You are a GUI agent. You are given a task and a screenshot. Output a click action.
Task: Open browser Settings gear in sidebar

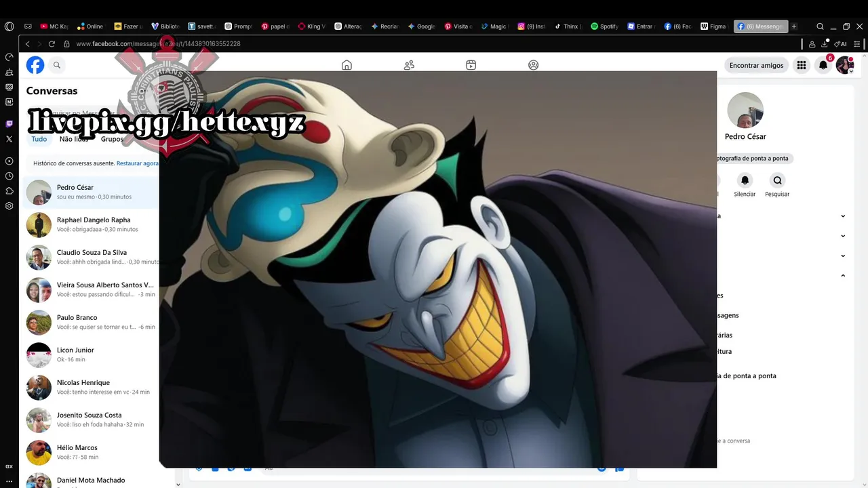coord(9,206)
